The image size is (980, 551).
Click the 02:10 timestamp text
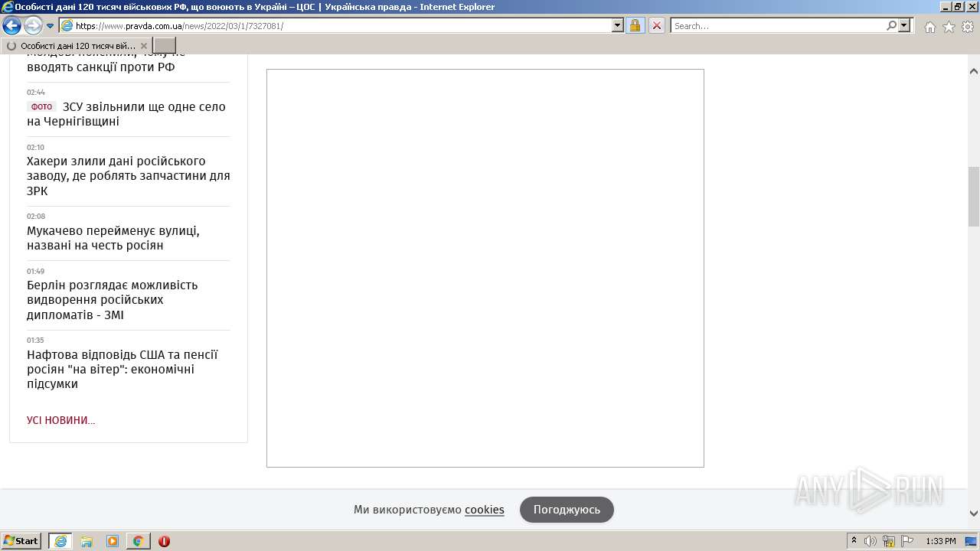click(36, 148)
